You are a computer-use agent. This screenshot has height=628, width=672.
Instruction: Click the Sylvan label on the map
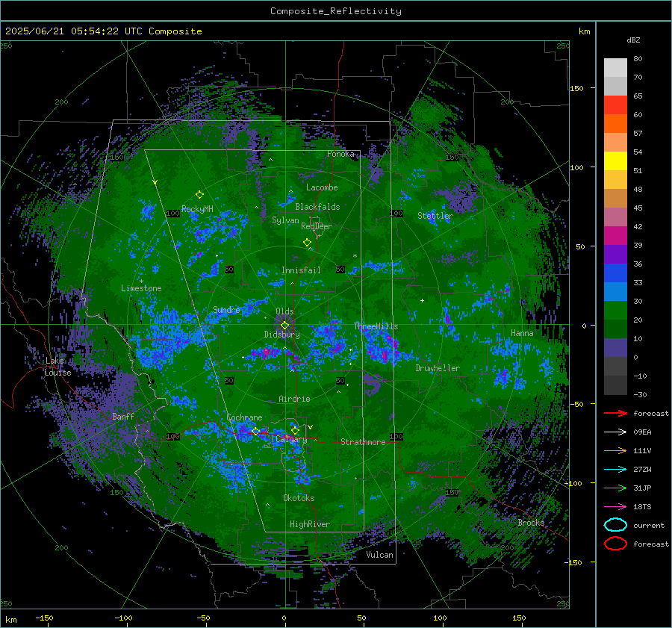coord(285,220)
